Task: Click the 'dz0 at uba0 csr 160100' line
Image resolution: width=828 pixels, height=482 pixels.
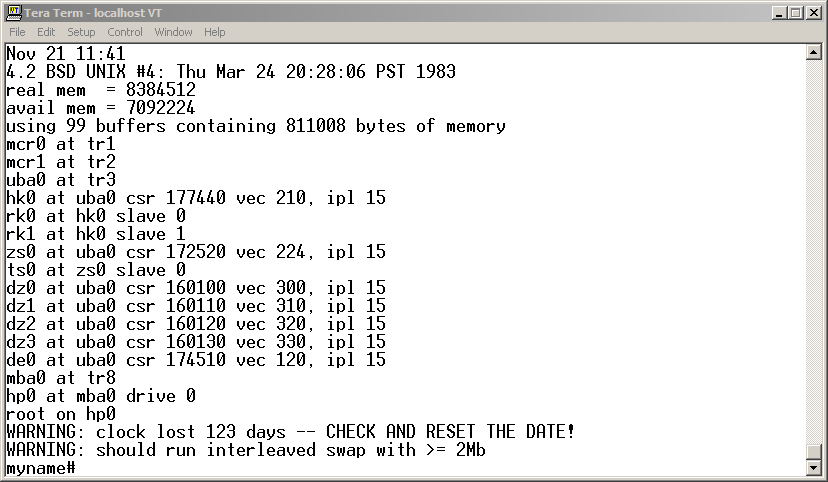Action: click(196, 288)
